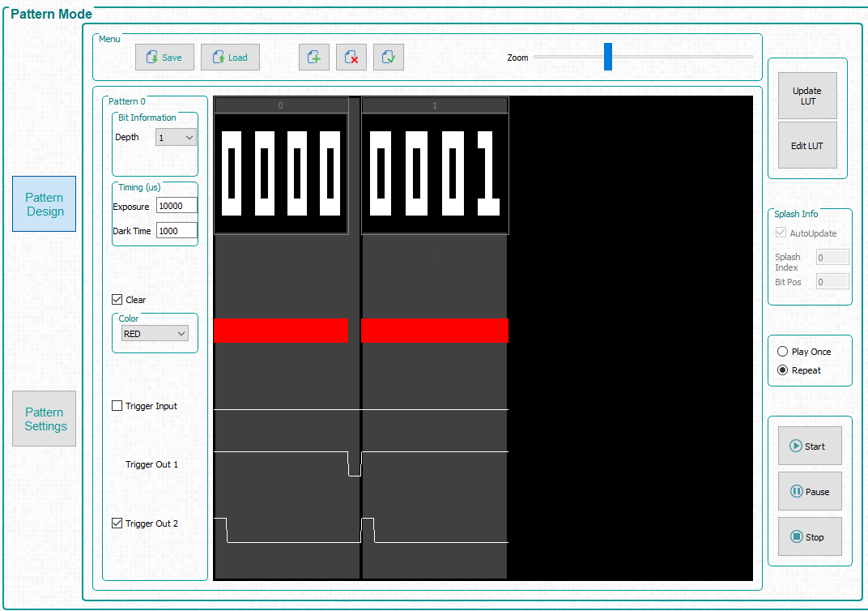This screenshot has height=611, width=868.
Task: Select pattern 0 thumbnail showing 0000
Action: (x=281, y=174)
